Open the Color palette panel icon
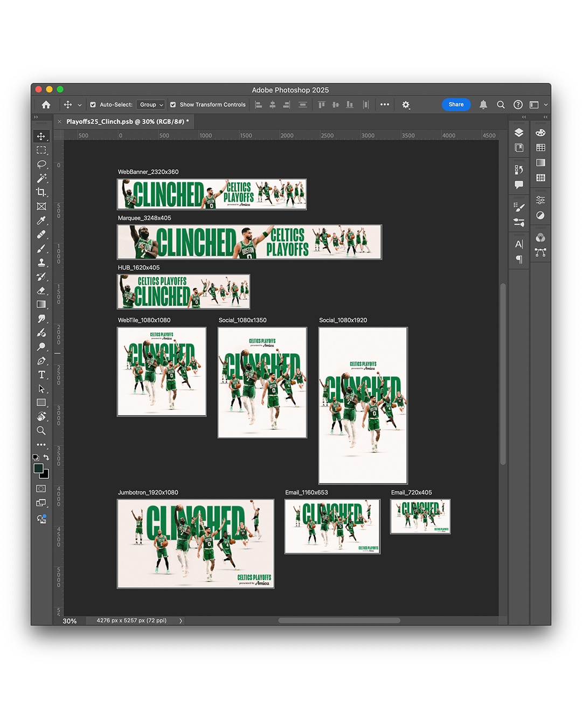Image resolution: width=582 pixels, height=728 pixels. pyautogui.click(x=541, y=133)
